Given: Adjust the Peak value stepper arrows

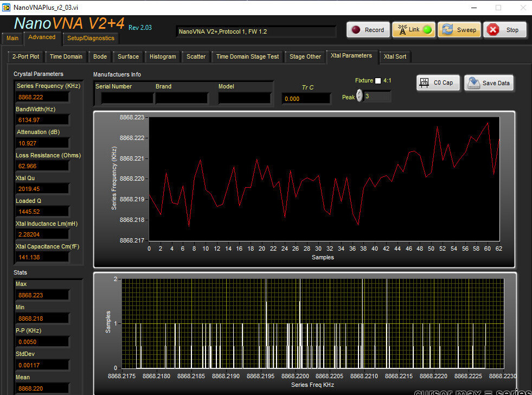Looking at the screenshot, I should coord(360,95).
